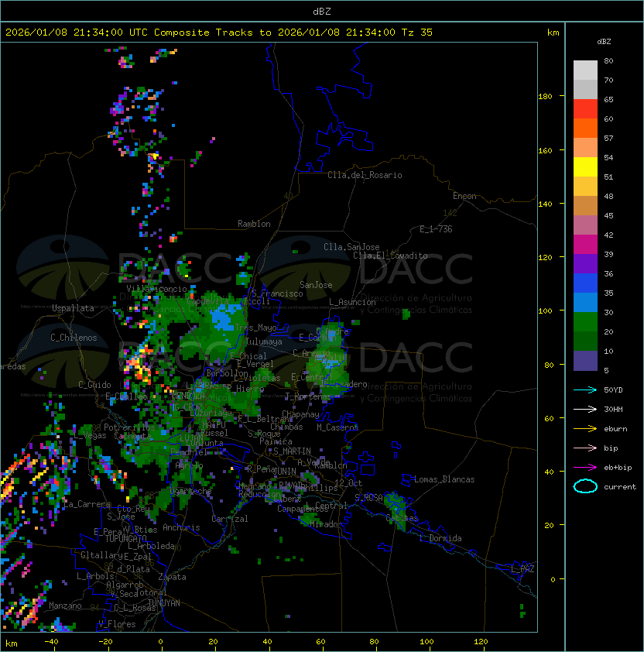This screenshot has width=644, height=652.
Task: Click the 140 tick on vertical axis
Action: [545, 204]
